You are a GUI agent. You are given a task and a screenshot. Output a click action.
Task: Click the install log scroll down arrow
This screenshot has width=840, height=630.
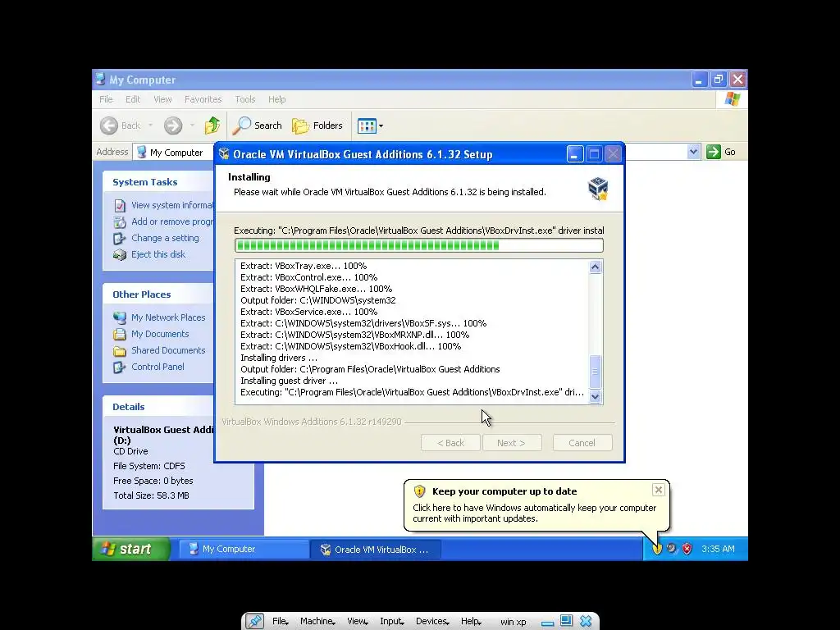(596, 396)
